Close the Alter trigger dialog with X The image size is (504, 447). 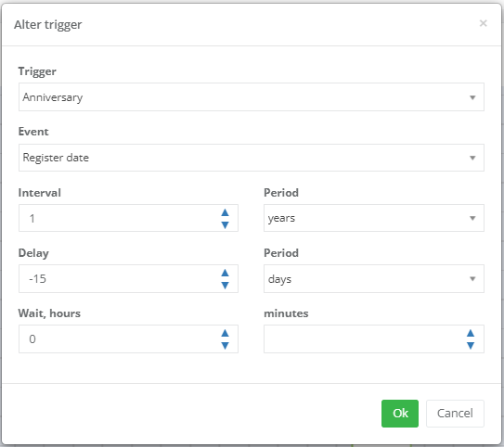pos(483,23)
